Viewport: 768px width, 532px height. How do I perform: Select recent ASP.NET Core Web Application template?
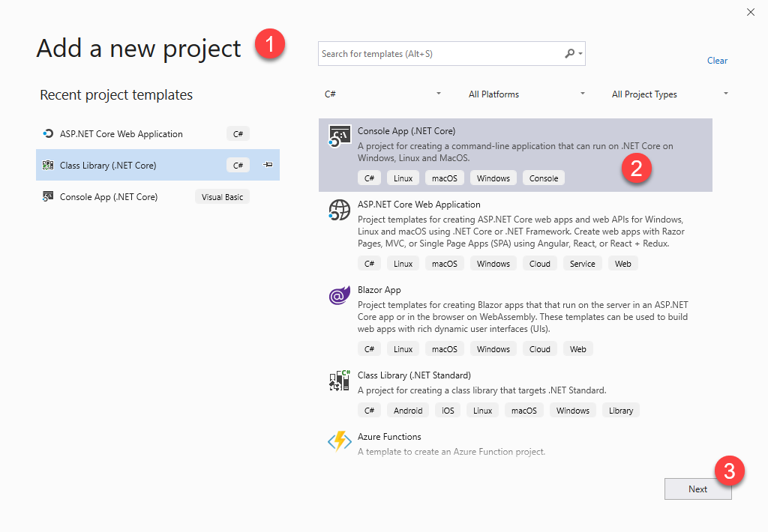tap(157, 133)
